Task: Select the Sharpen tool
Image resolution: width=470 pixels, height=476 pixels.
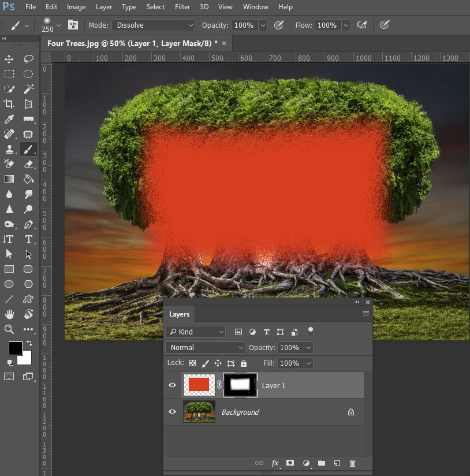Action: click(9, 209)
